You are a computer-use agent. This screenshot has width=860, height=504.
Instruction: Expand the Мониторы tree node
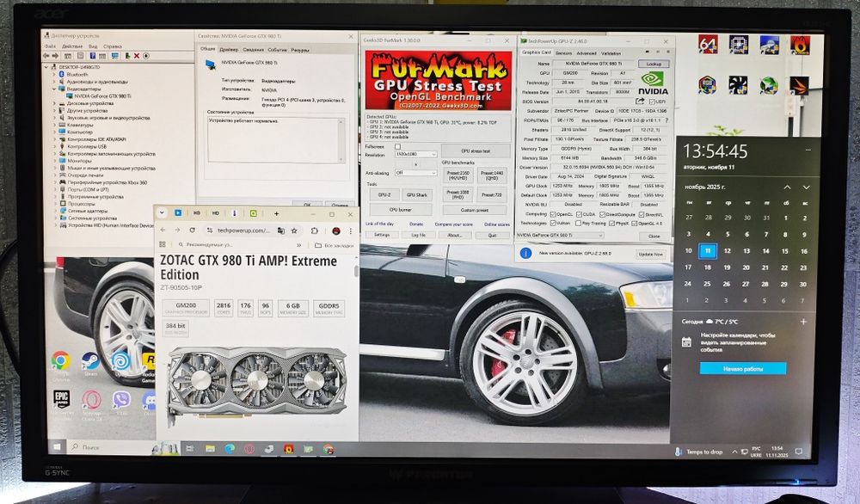(55, 161)
